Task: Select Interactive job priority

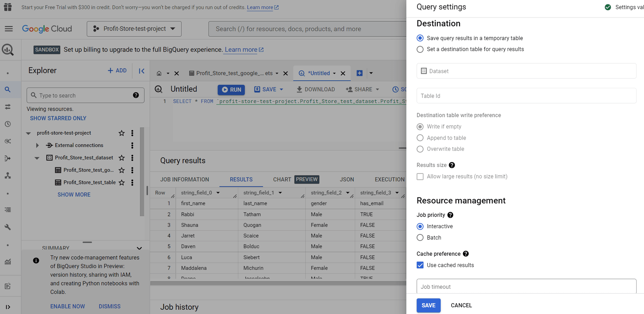Action: pyautogui.click(x=420, y=226)
